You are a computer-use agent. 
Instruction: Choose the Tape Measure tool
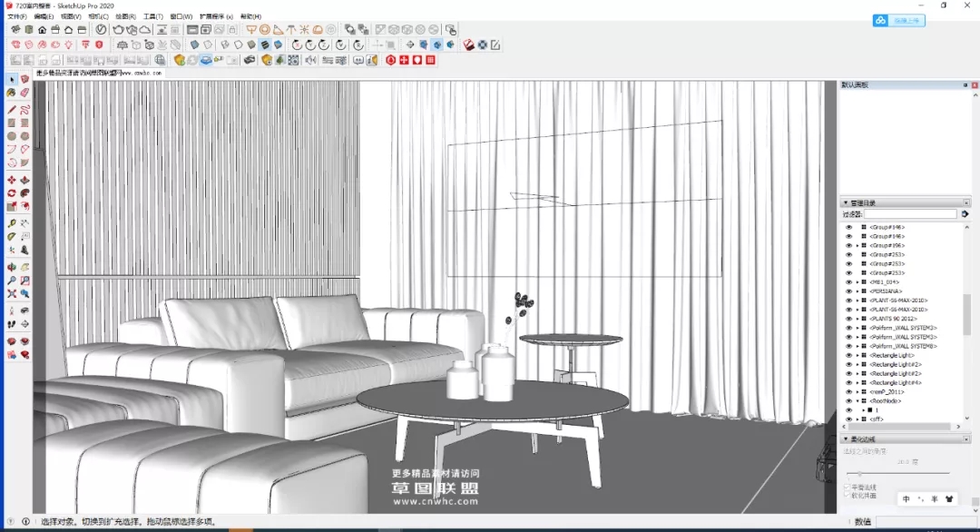(12, 223)
